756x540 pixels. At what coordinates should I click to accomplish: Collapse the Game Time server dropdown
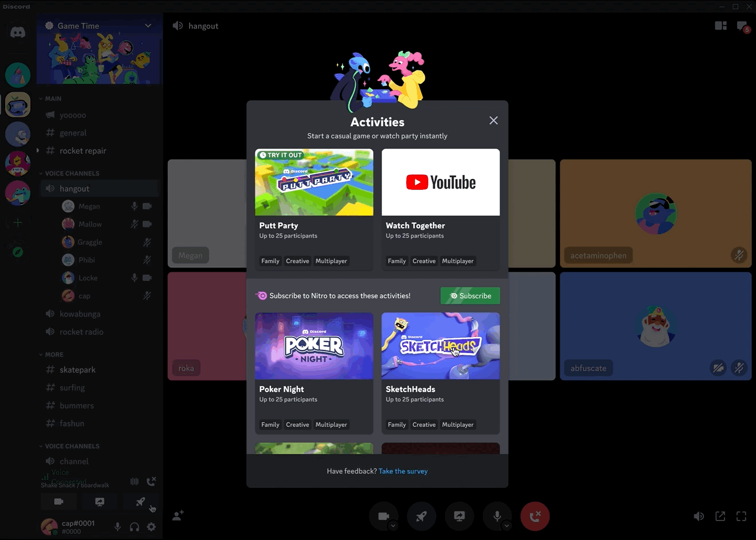tap(148, 25)
